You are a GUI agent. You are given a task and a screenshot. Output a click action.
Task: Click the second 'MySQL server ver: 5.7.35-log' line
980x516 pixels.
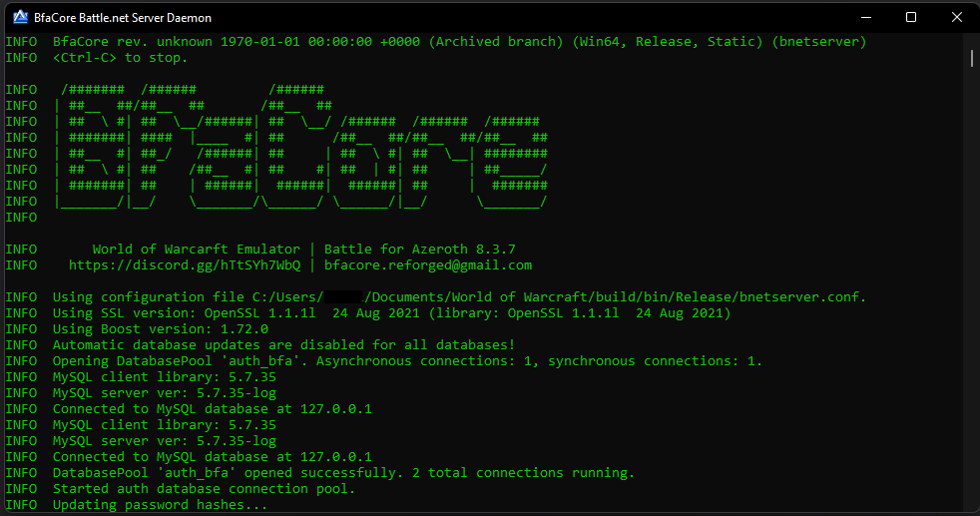point(165,440)
